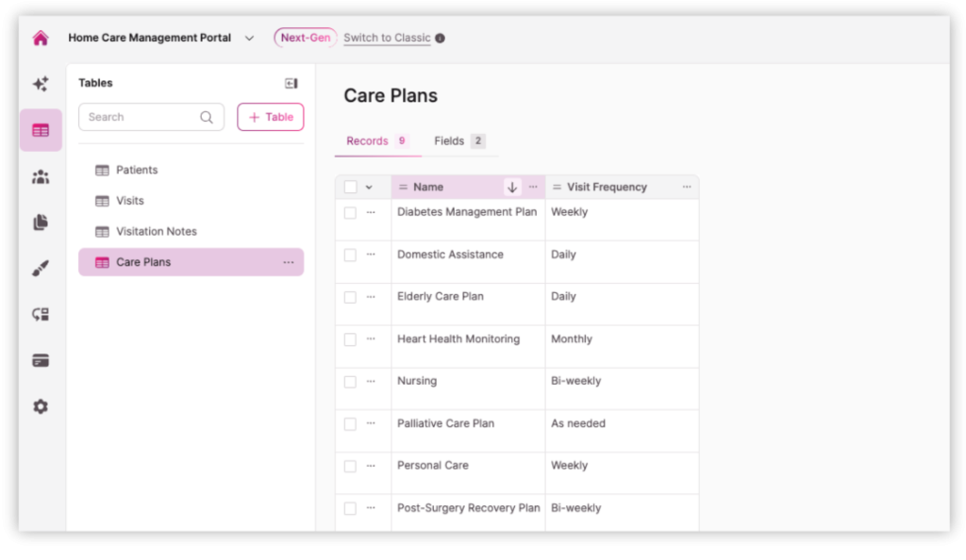Open the Pipelines sidebar icon
The image size is (966, 560).
point(41,315)
